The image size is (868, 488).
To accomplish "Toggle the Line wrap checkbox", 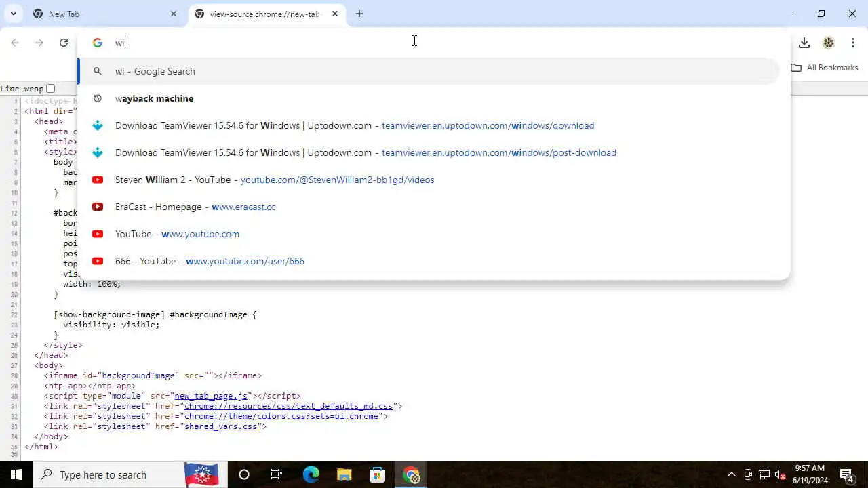I will click(x=51, y=88).
